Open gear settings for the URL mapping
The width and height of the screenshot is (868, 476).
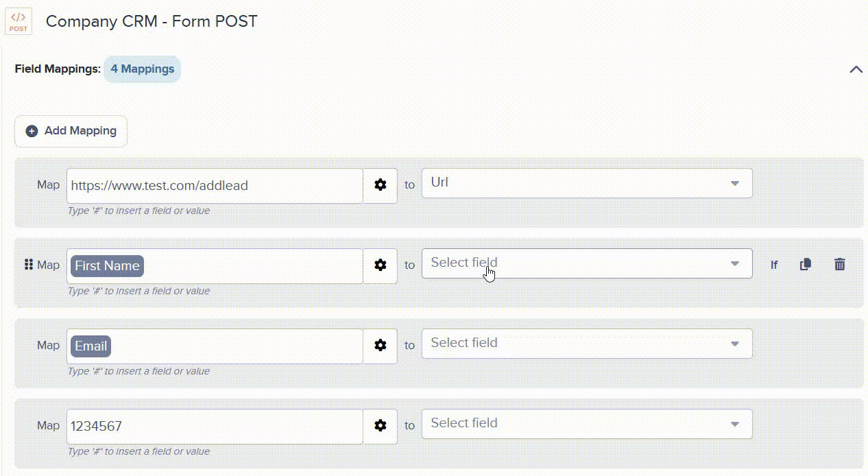(x=381, y=185)
